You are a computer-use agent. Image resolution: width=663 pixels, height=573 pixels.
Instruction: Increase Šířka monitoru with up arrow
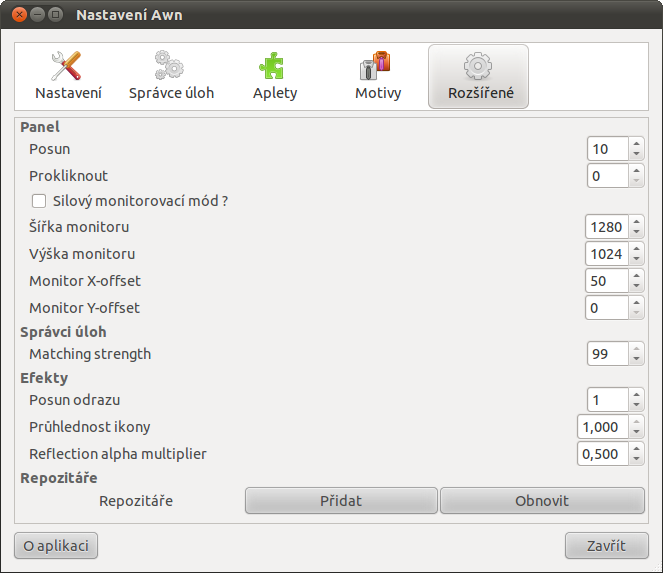point(636,222)
